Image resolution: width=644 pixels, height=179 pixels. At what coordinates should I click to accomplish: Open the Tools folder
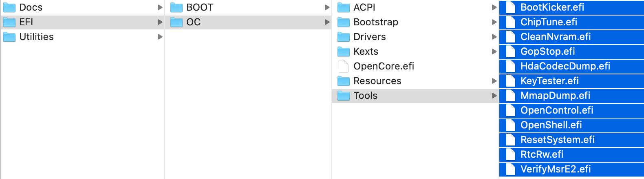click(415, 96)
